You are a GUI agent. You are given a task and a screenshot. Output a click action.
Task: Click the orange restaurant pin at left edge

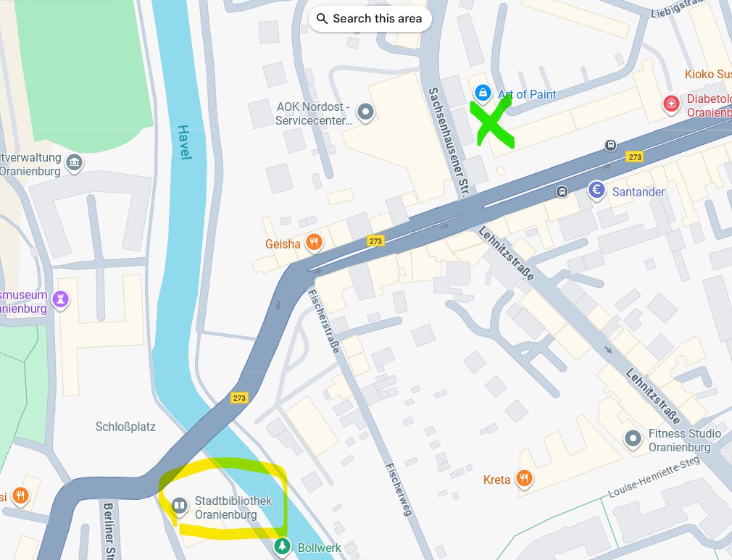20,496
